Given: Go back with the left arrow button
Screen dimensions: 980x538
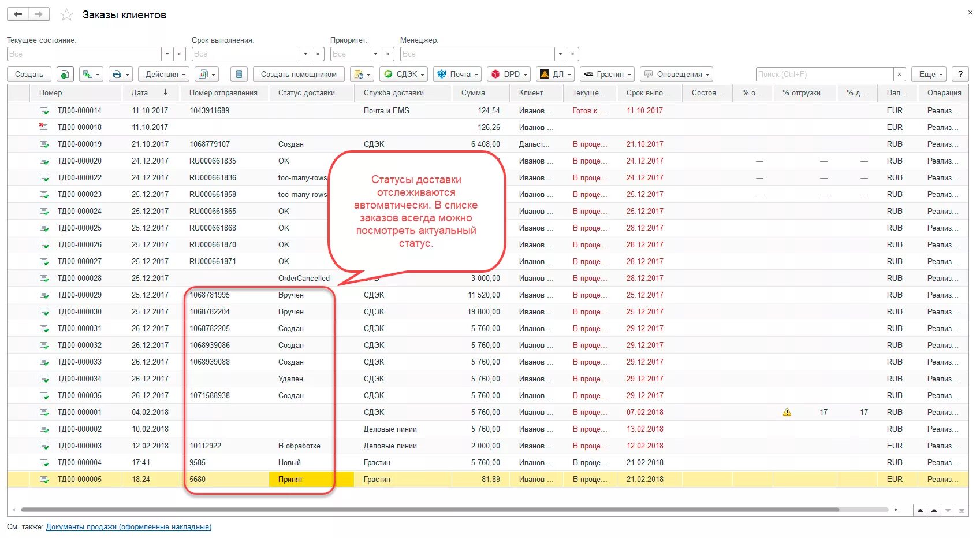Looking at the screenshot, I should click(x=18, y=14).
